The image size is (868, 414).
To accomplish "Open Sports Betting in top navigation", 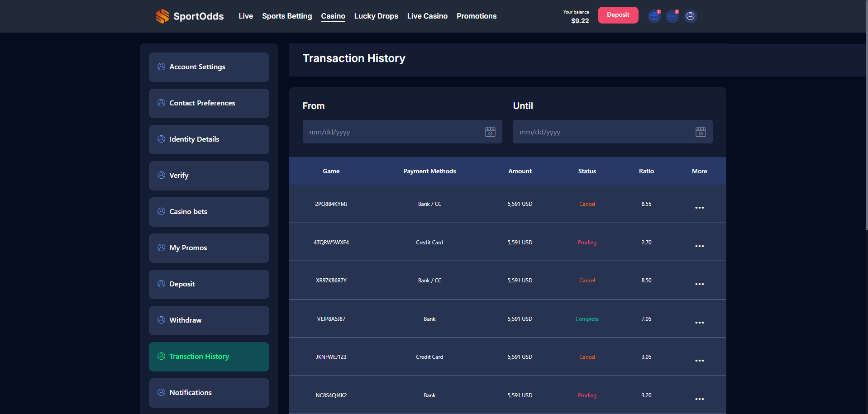I will (287, 16).
